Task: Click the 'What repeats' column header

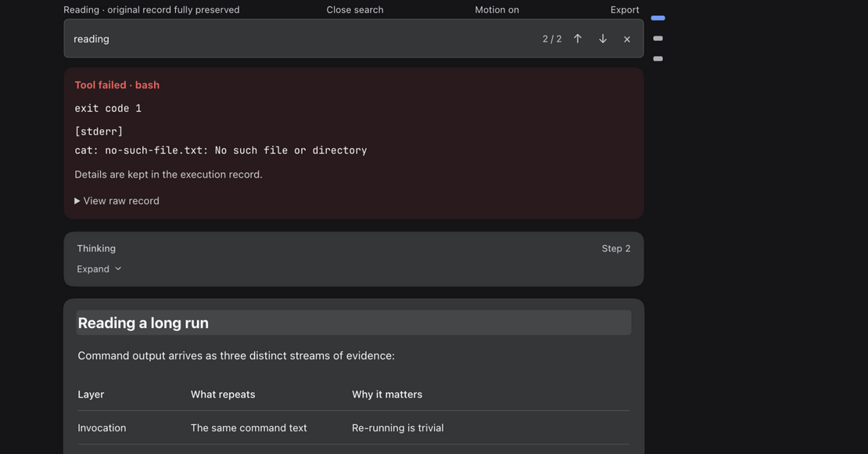Action: [223, 395]
